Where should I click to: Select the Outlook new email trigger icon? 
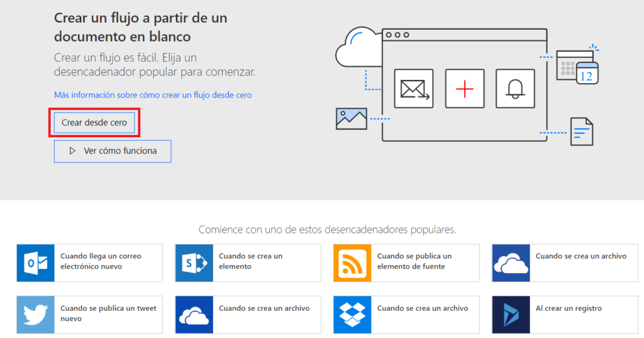click(36, 263)
